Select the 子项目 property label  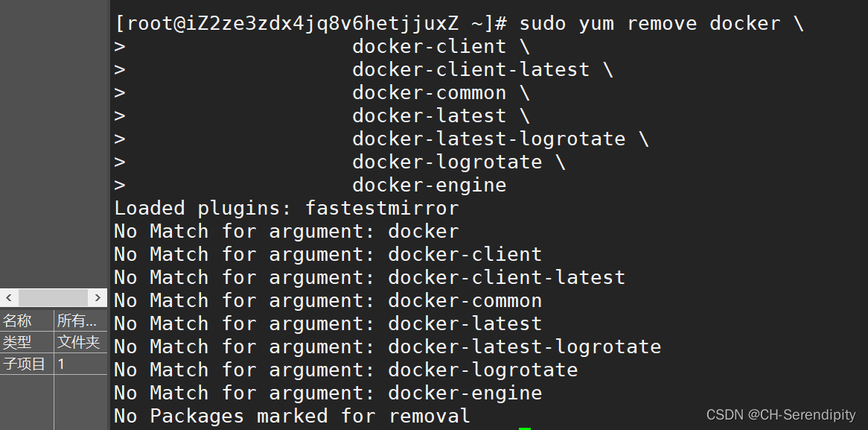pos(25,364)
